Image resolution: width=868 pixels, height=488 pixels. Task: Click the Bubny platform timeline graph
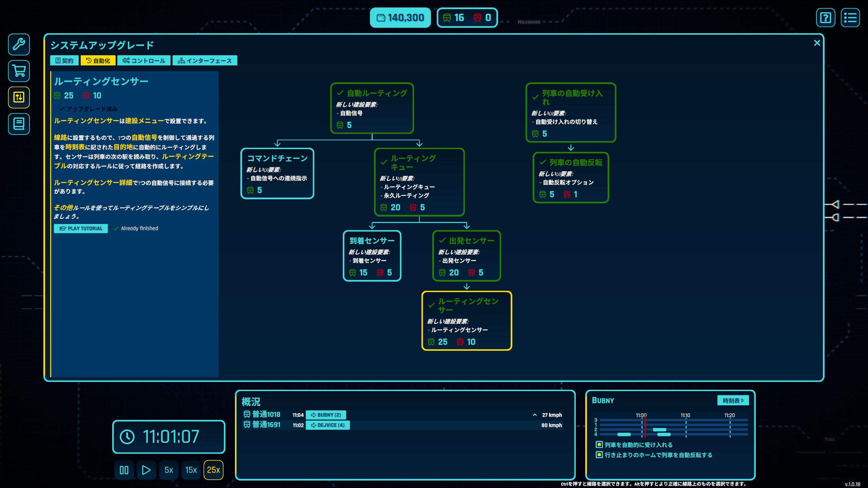pyautogui.click(x=673, y=427)
